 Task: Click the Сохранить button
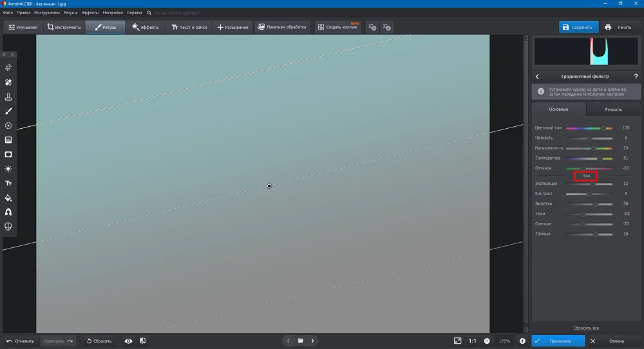pos(578,27)
